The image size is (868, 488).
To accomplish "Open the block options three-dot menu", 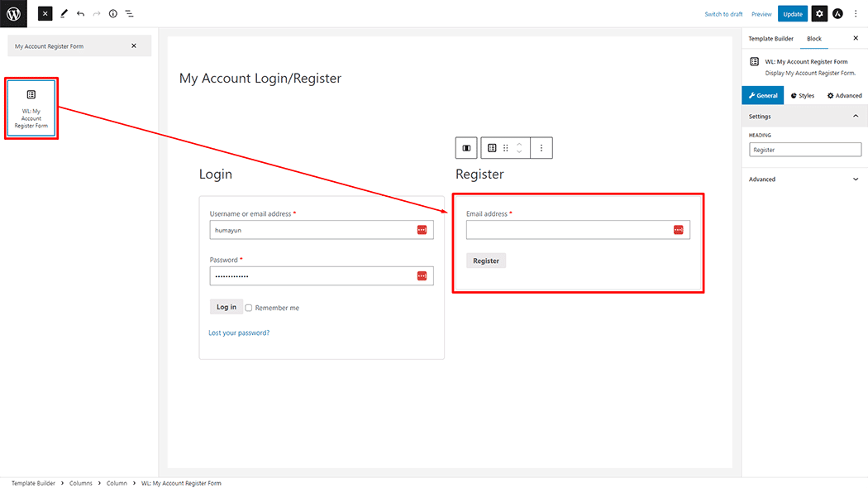I will coord(541,147).
